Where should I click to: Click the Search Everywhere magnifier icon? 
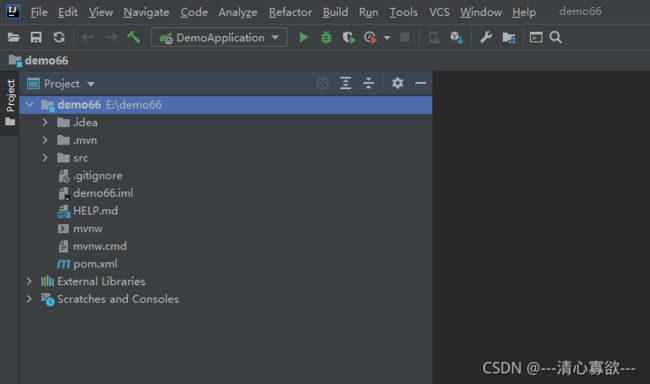[x=555, y=38]
